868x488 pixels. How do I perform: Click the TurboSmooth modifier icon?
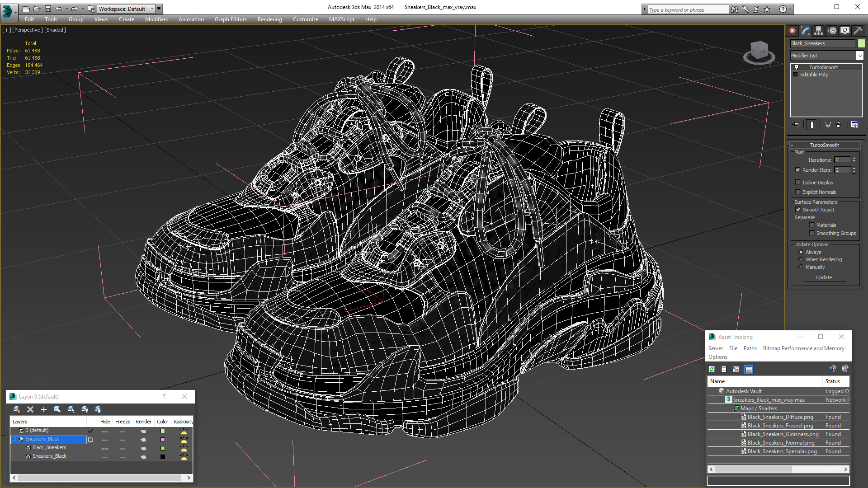(x=797, y=67)
